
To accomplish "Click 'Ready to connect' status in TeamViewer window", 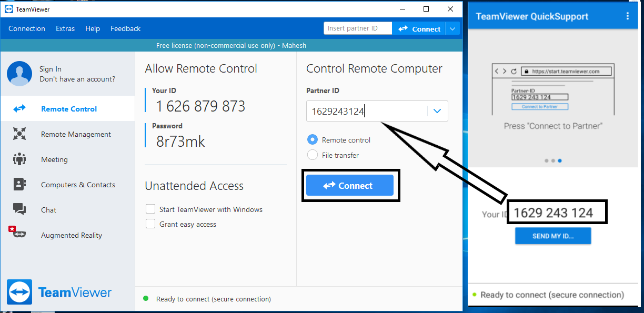I will pyautogui.click(x=214, y=299).
